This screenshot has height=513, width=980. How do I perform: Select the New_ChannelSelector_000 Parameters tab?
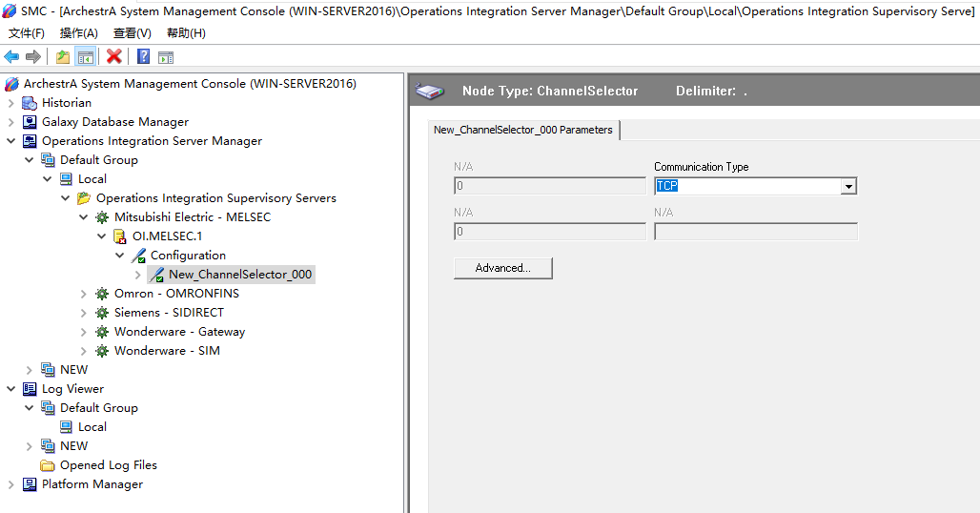(523, 130)
